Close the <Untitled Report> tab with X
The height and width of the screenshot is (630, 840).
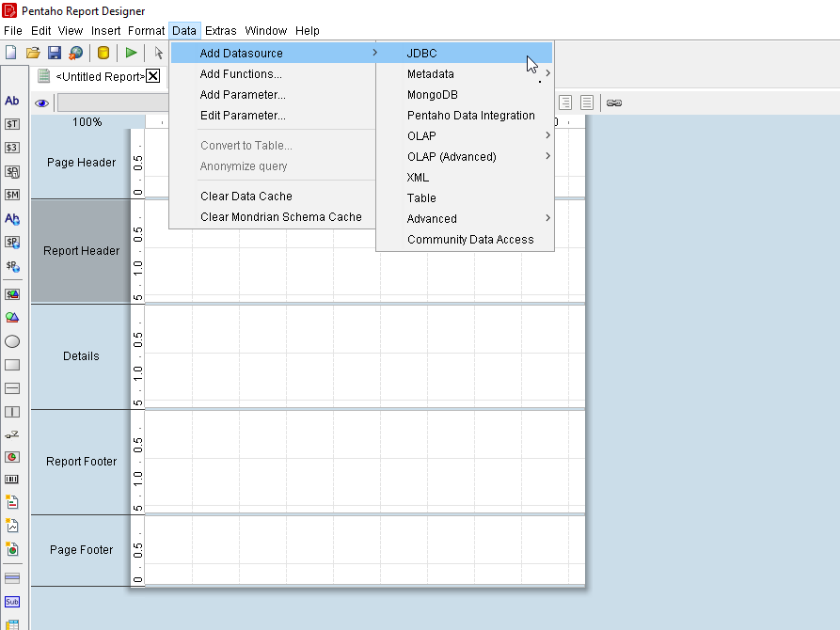point(152,76)
